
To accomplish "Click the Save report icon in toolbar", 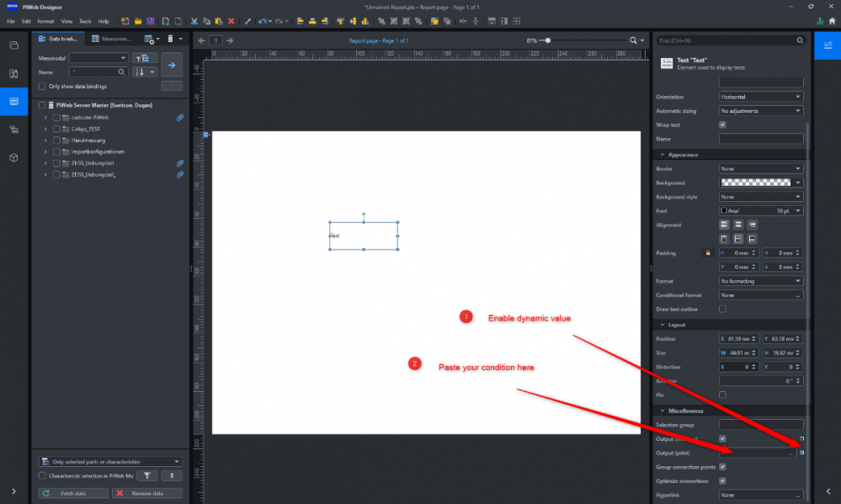I will pyautogui.click(x=151, y=20).
